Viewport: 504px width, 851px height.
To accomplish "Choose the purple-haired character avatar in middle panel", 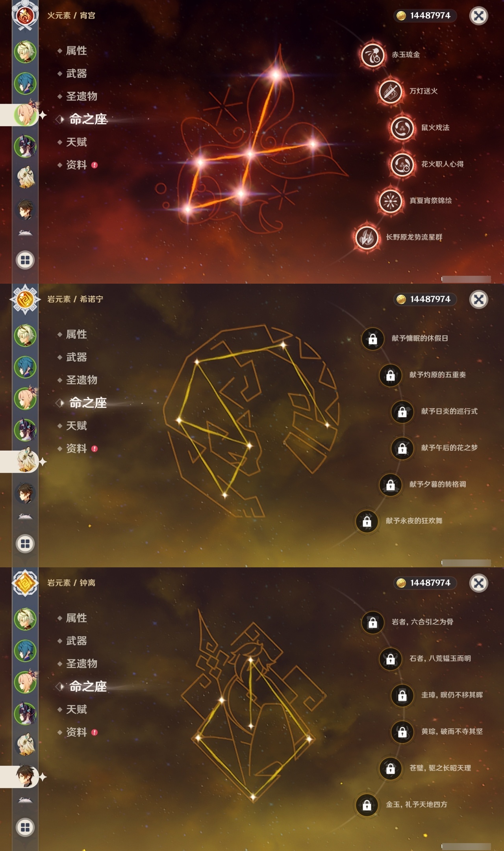I will pos(25,430).
